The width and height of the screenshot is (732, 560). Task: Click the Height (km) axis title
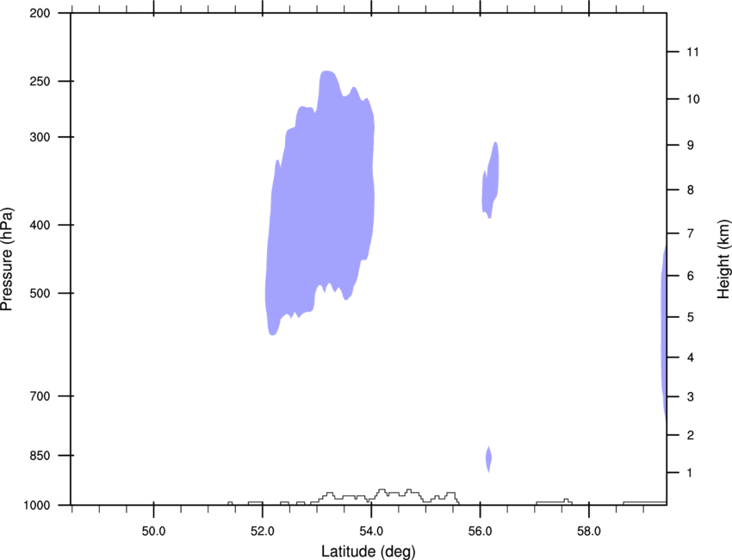[x=723, y=259]
